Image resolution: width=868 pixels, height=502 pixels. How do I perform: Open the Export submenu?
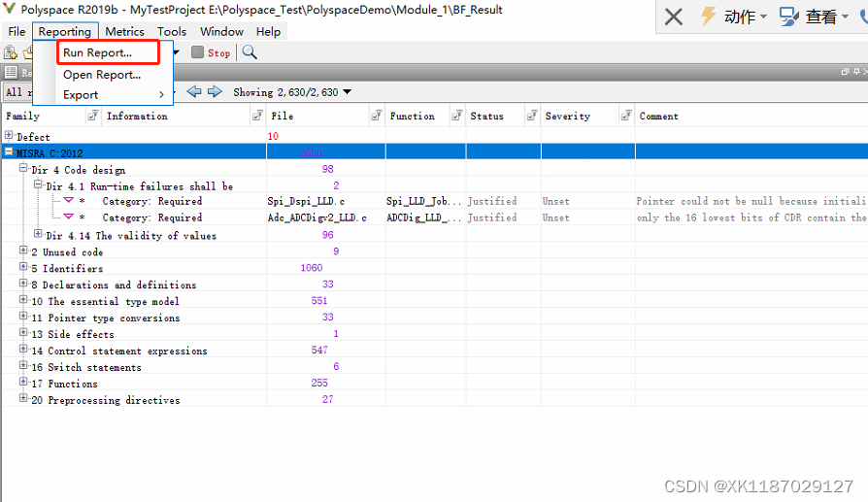(x=114, y=94)
